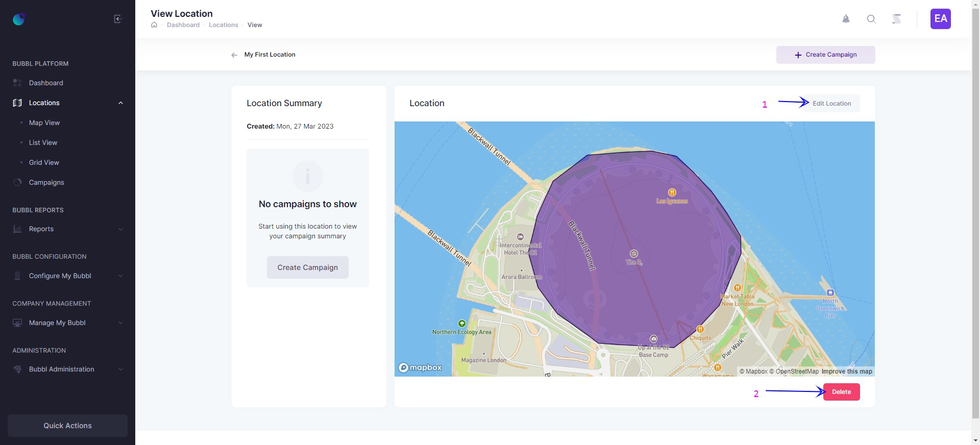
Task: Click the Chiquito restaurant marker
Action: point(700,329)
